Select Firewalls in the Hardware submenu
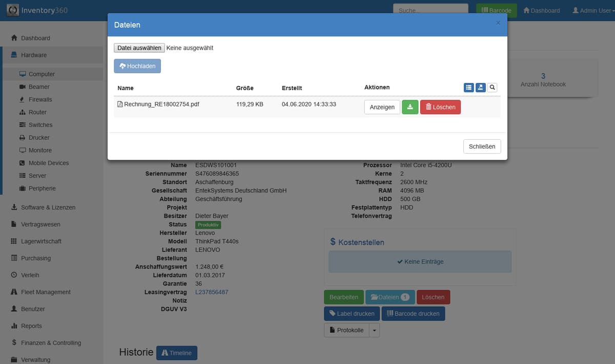The height and width of the screenshot is (364, 615). pyautogui.click(x=40, y=99)
